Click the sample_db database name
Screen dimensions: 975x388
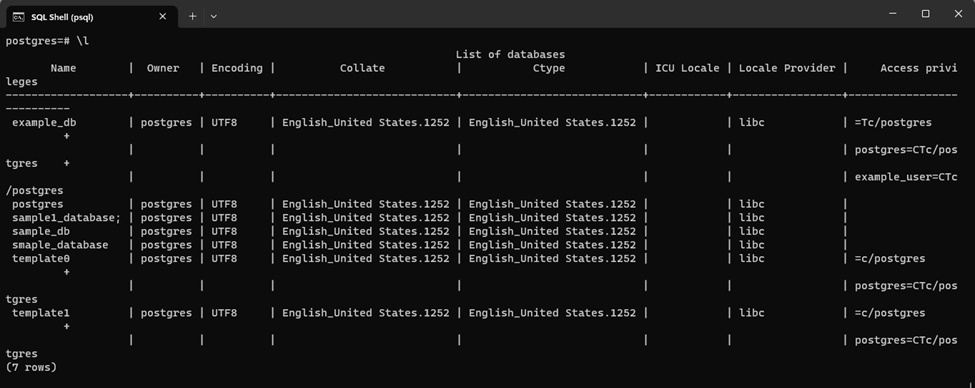click(x=41, y=231)
